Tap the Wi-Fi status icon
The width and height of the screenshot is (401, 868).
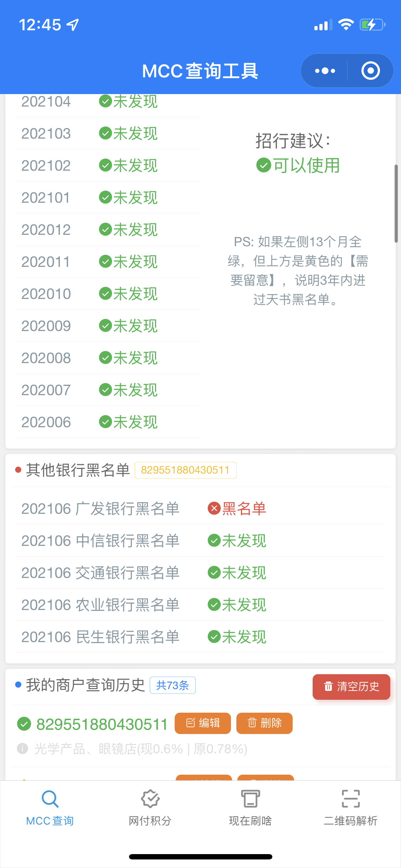(346, 25)
